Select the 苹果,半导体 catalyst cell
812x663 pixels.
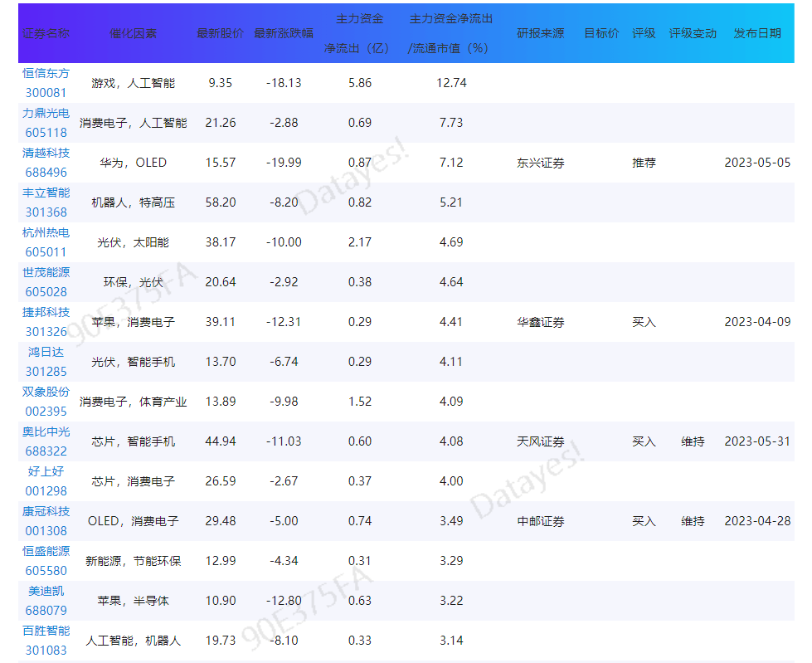click(x=133, y=602)
